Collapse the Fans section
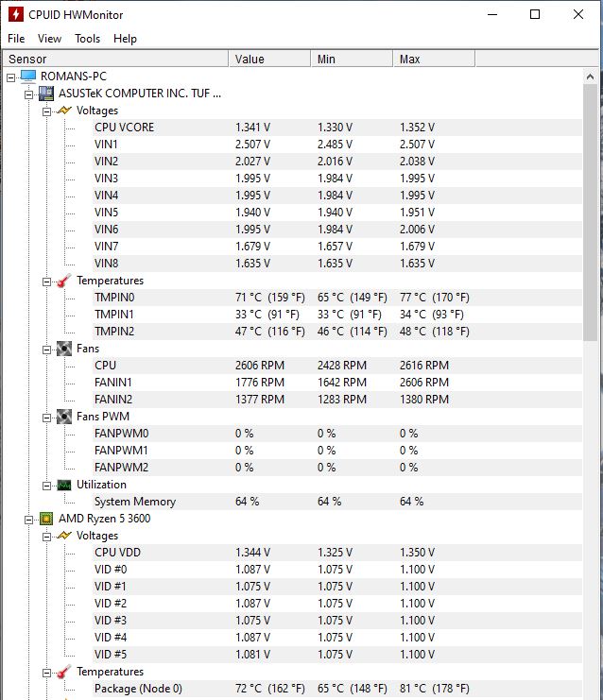 tap(47, 350)
